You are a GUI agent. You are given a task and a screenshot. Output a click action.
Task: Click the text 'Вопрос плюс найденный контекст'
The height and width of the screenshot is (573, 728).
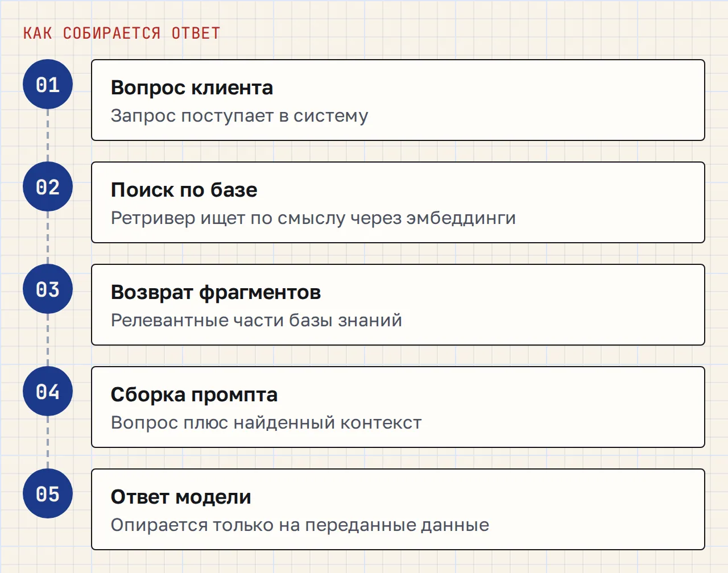(266, 423)
